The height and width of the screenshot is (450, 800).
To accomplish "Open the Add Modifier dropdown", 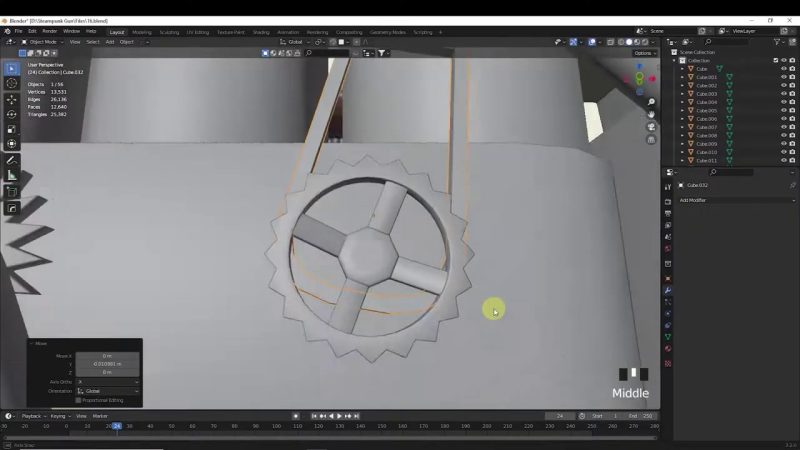I will click(x=735, y=200).
